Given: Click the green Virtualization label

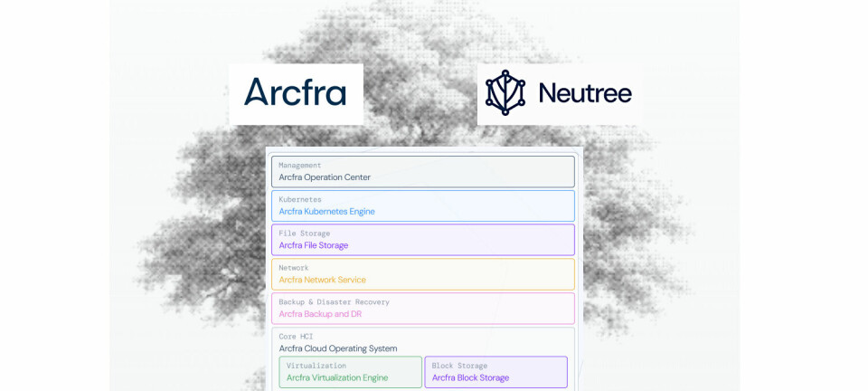Looking at the screenshot, I should (x=316, y=366).
